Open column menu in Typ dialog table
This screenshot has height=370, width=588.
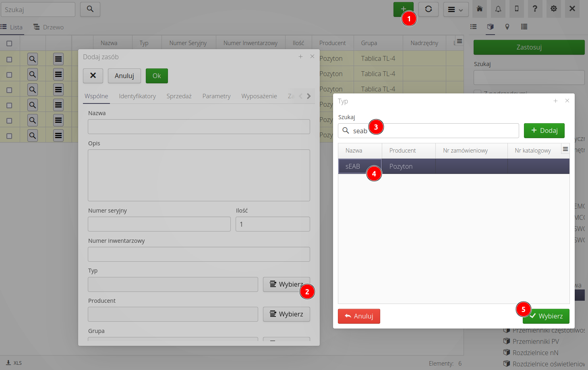click(x=565, y=149)
